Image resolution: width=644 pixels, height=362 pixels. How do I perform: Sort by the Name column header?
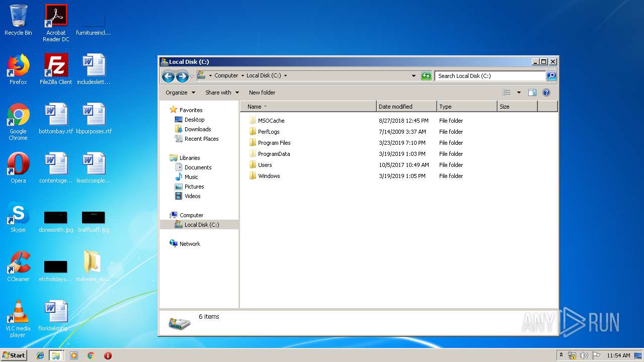click(308, 107)
